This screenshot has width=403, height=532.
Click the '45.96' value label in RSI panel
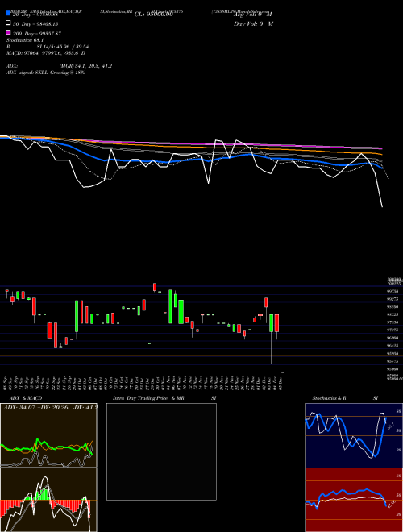click(392, 503)
